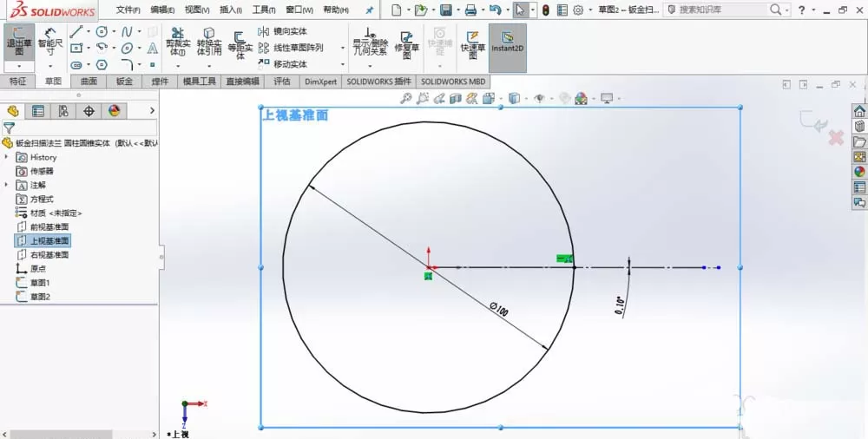
Task: Expand the History tree node
Action: click(7, 157)
